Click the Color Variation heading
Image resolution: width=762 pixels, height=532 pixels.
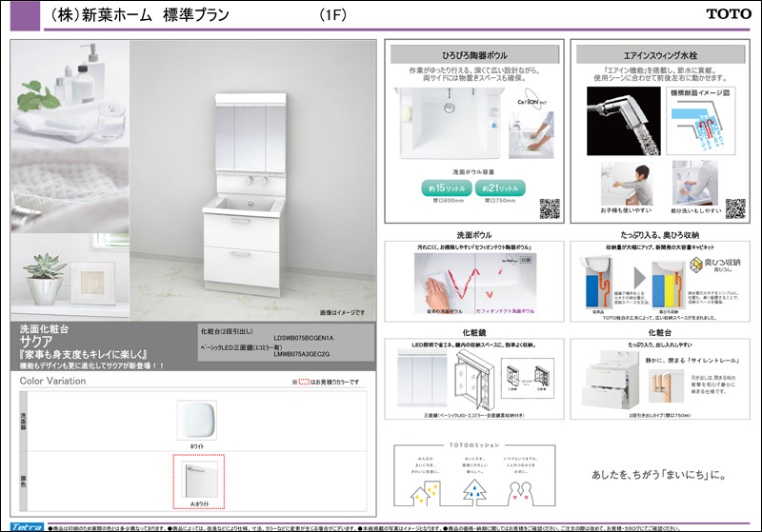(52, 381)
